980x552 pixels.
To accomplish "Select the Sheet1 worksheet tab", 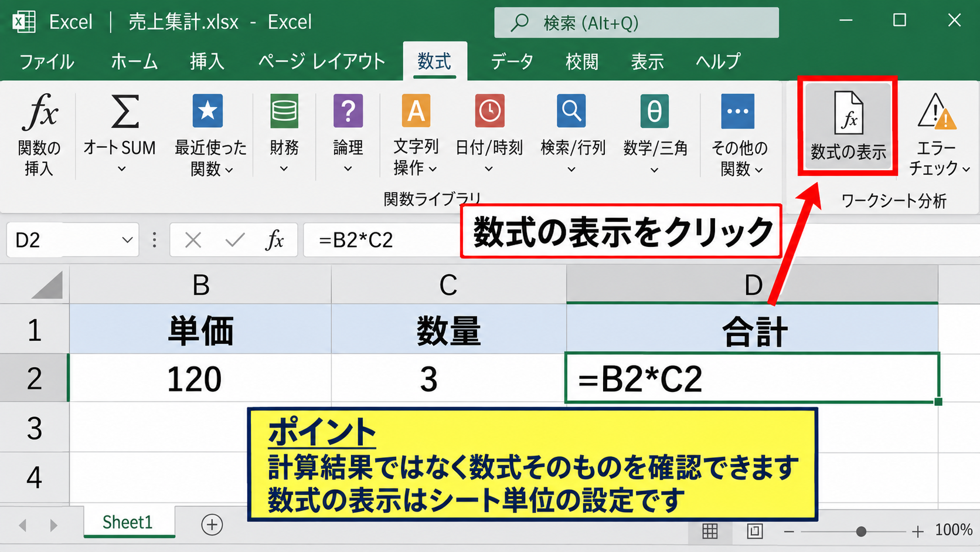I will 128,522.
